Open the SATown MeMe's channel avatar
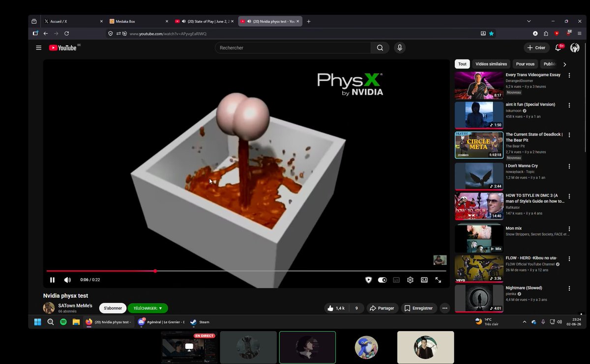The image size is (590, 364). pos(49,308)
